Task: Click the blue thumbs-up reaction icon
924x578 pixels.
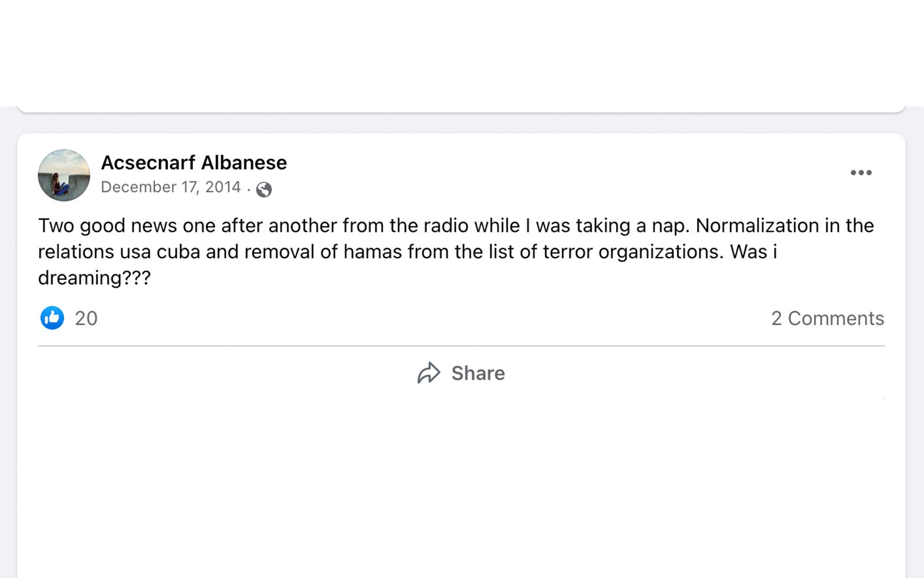Action: click(x=52, y=318)
